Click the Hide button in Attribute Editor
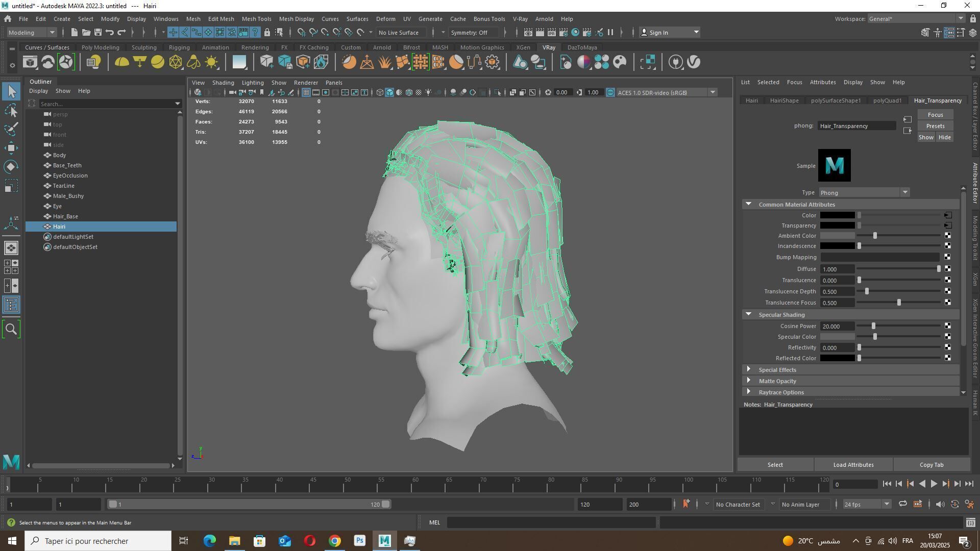This screenshot has height=551, width=980. click(x=944, y=137)
